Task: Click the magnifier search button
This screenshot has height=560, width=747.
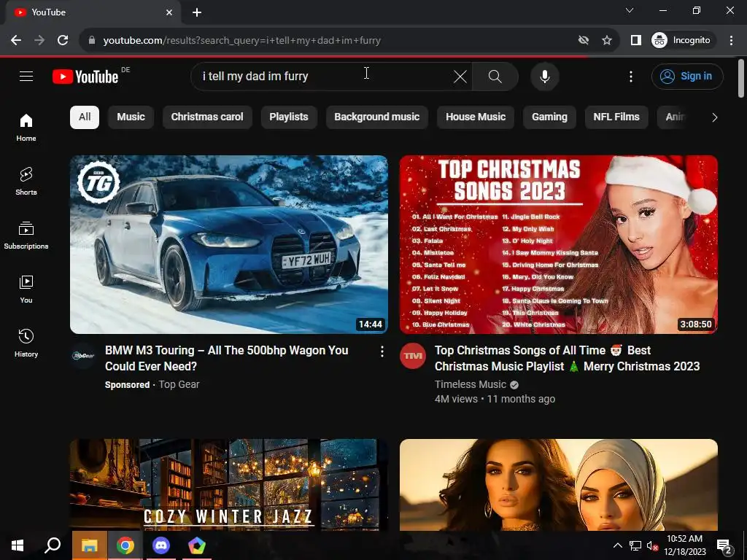Action: click(x=495, y=77)
